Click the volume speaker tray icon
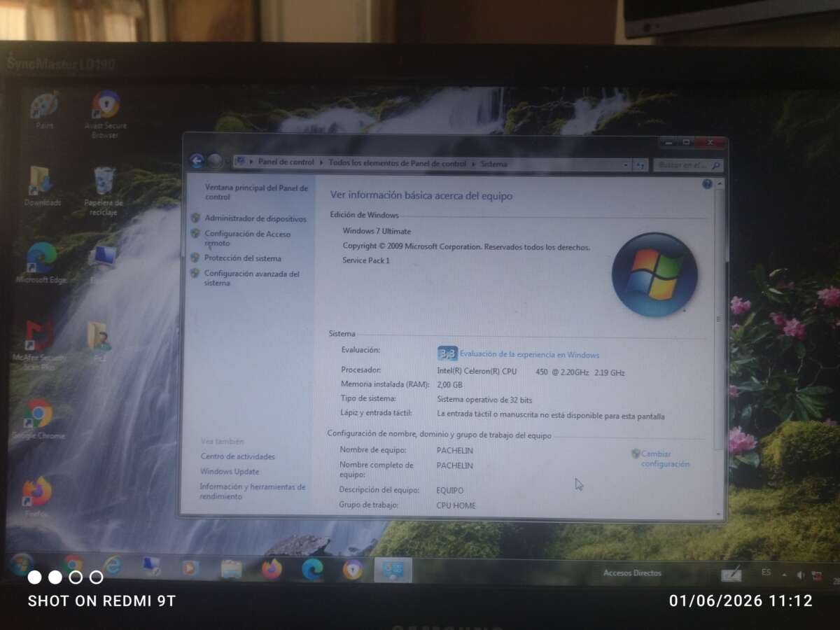Screen dimensions: 840x630 click(x=801, y=575)
